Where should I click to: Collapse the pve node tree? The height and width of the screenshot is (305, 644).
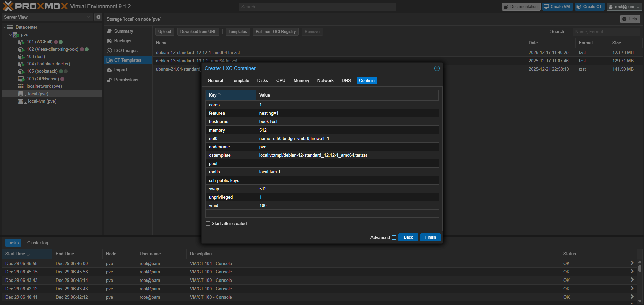(10, 35)
